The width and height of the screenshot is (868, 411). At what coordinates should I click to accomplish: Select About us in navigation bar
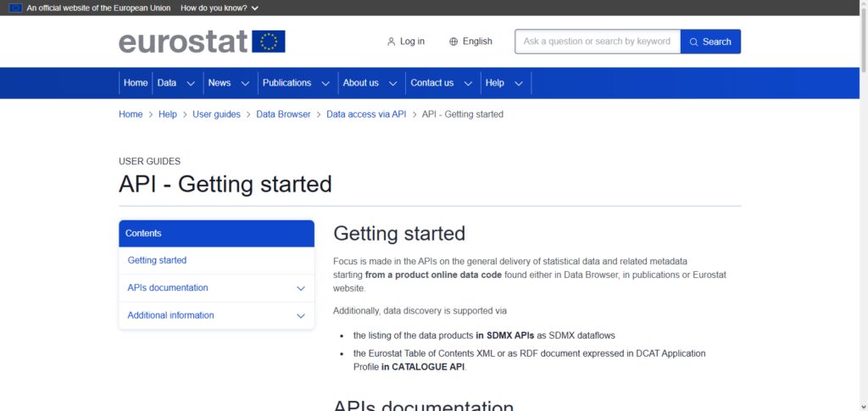[360, 83]
